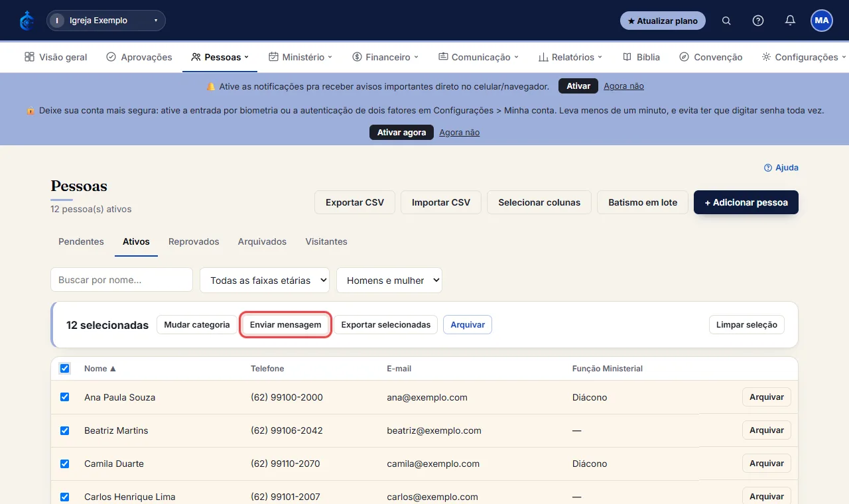Focus the Buscar por nome field
The image size is (849, 504).
(122, 280)
